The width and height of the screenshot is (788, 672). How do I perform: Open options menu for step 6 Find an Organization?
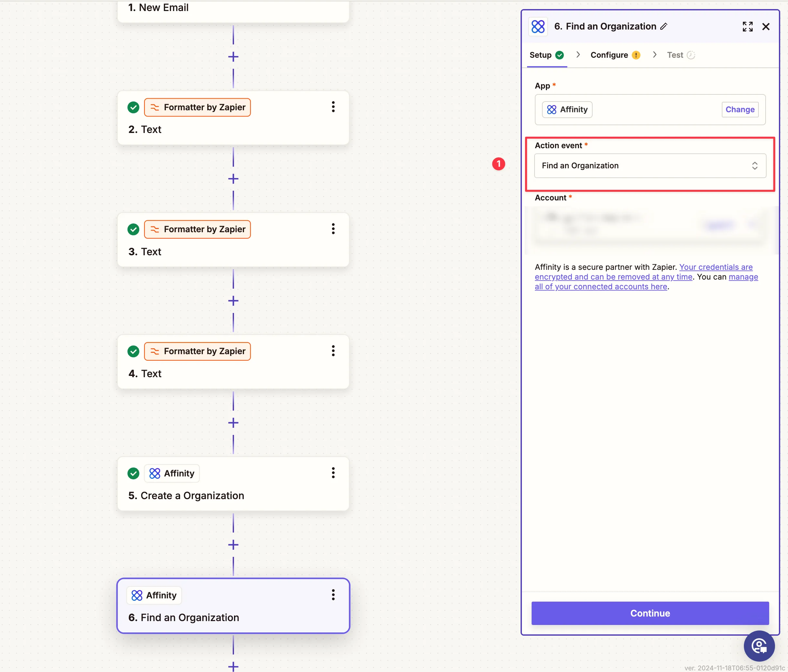[333, 595]
